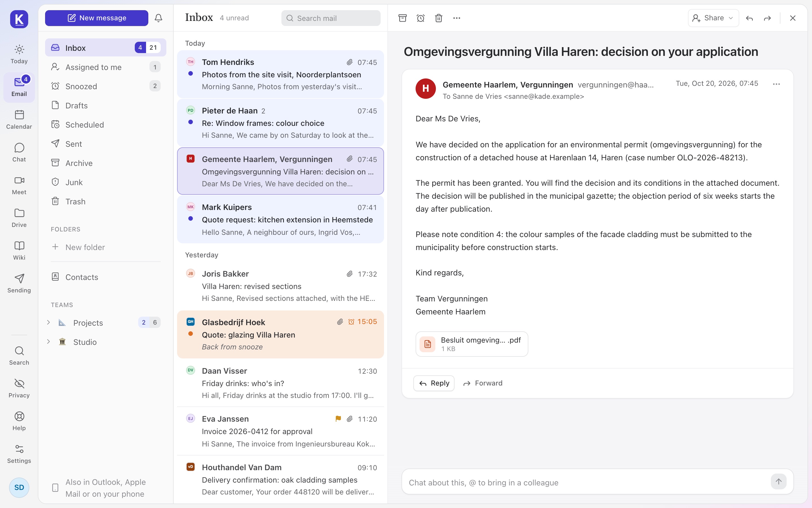Open Besluit omgeving pdf attachment
The image size is (812, 508).
[472, 344]
